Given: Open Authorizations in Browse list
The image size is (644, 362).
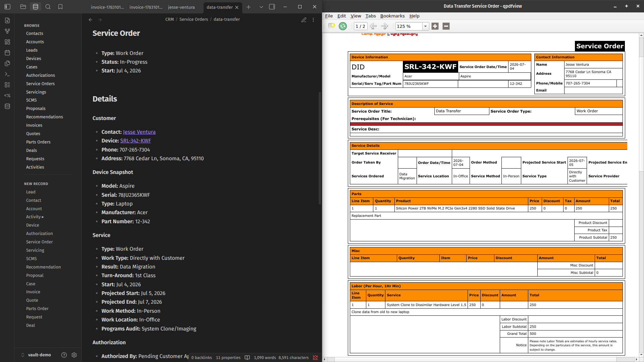Looking at the screenshot, I should (41, 75).
